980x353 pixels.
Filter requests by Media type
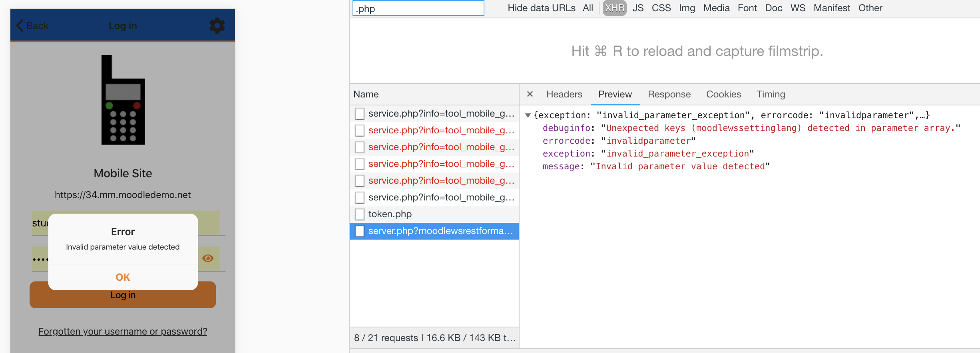click(x=716, y=8)
